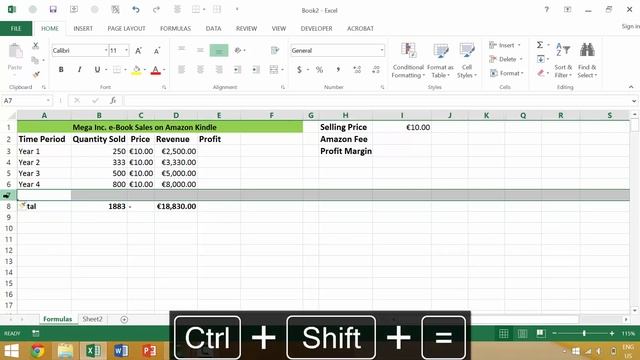Switch to the INSERT ribbon tab
640x360 pixels.
83,28
